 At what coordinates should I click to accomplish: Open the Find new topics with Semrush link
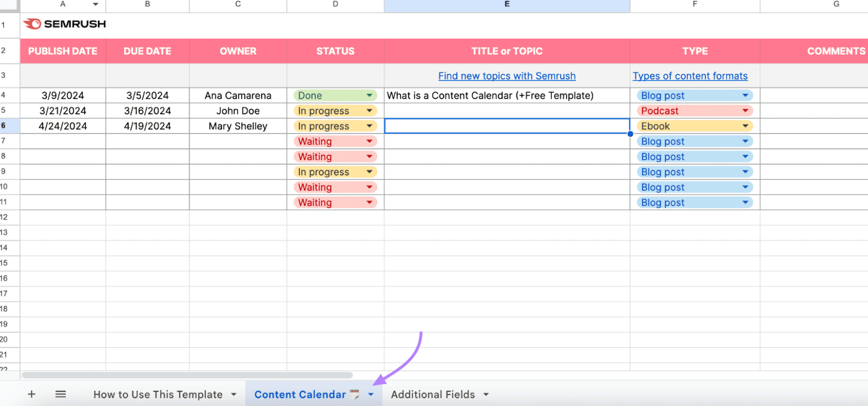pos(506,75)
